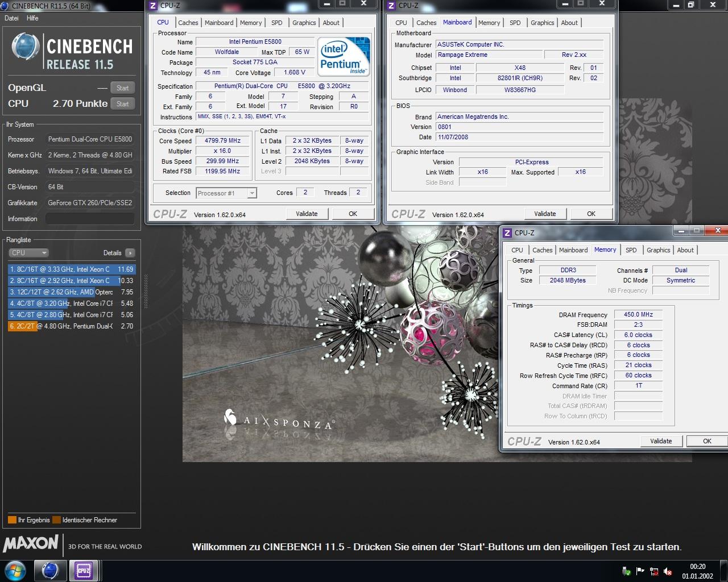Click the Core Voltage 1.608 V value

(x=295, y=73)
